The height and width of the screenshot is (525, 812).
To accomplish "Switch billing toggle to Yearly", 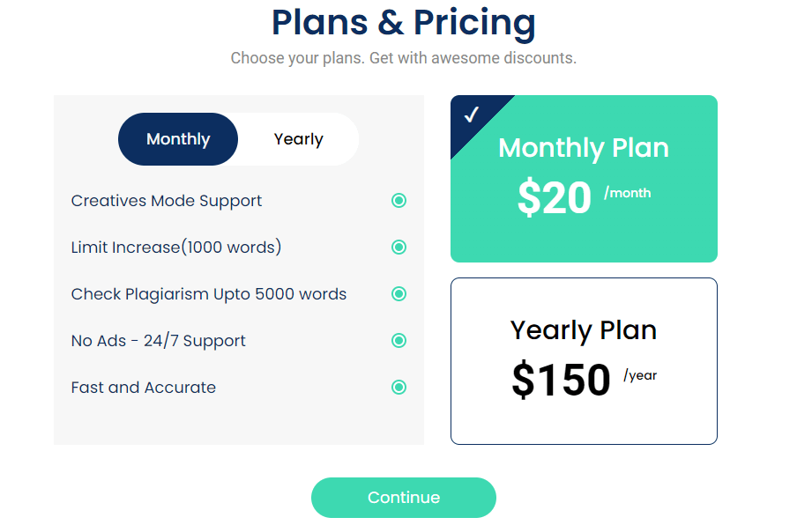I will click(x=298, y=139).
